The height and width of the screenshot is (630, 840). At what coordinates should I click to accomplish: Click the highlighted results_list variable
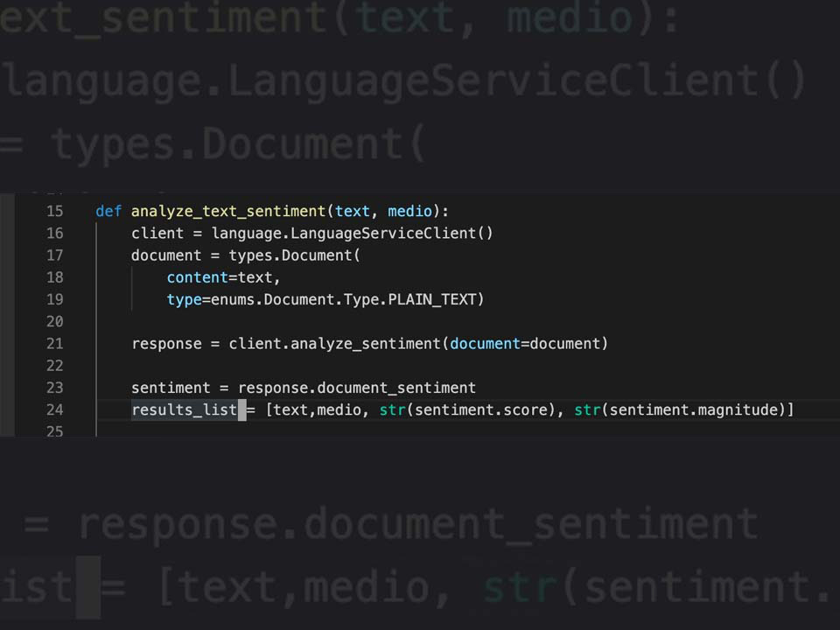coord(185,409)
